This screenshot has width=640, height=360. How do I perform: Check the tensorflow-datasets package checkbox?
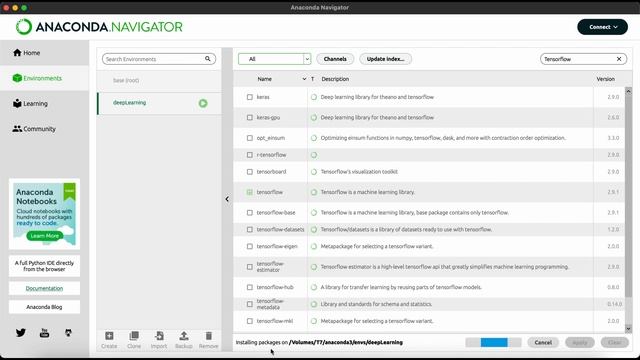coord(249,230)
